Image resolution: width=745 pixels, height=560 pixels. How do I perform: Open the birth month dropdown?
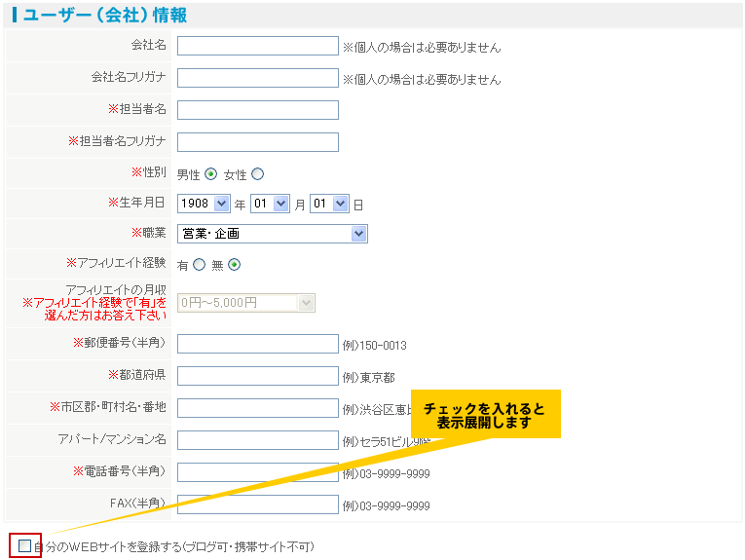(270, 205)
